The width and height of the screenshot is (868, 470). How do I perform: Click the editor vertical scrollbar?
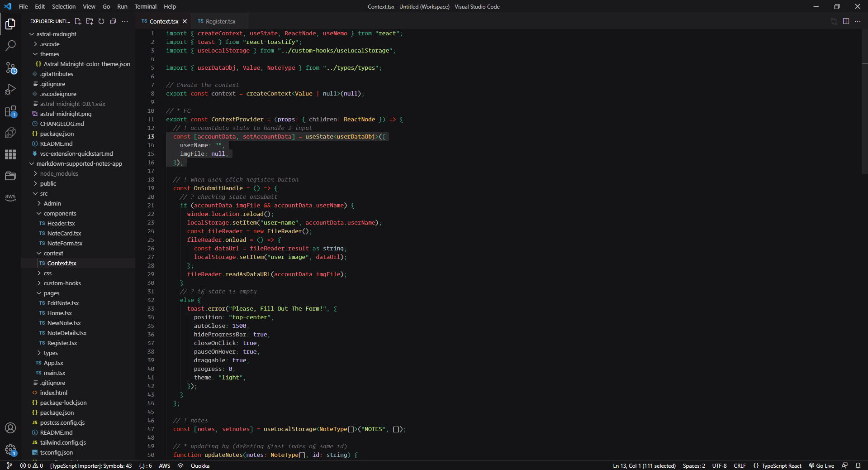864,102
